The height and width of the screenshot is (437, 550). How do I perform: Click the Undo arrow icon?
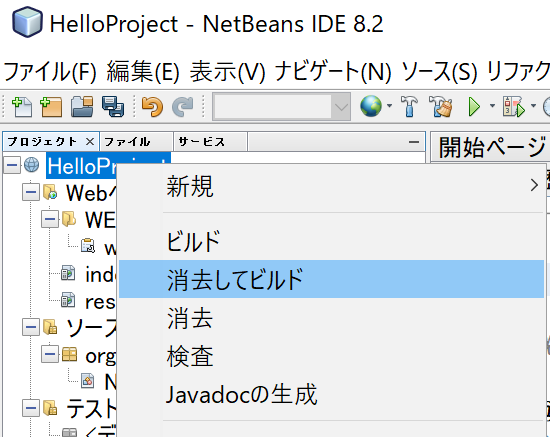point(152,107)
